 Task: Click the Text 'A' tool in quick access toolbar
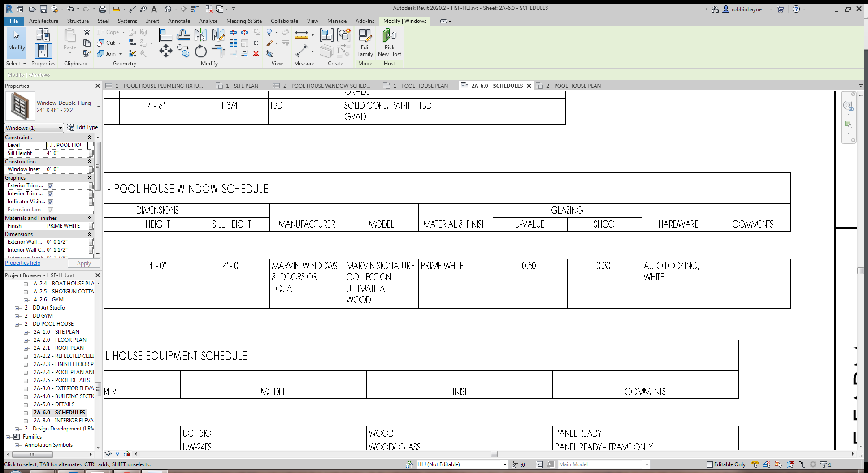point(154,9)
